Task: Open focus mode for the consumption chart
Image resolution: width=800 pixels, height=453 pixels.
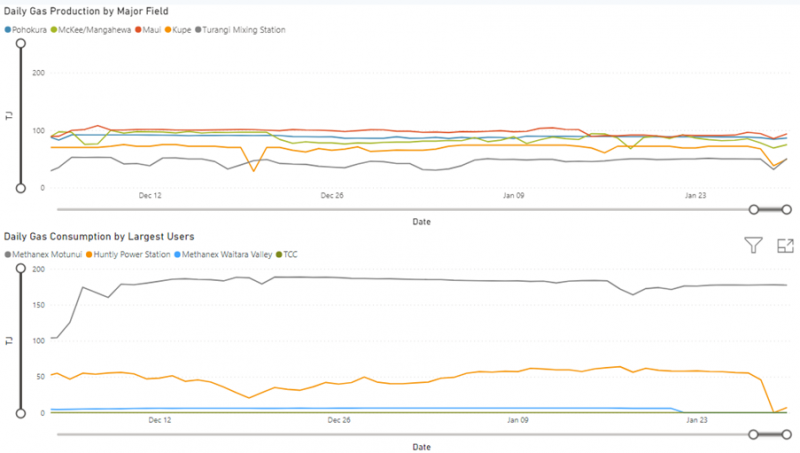Action: coord(785,245)
